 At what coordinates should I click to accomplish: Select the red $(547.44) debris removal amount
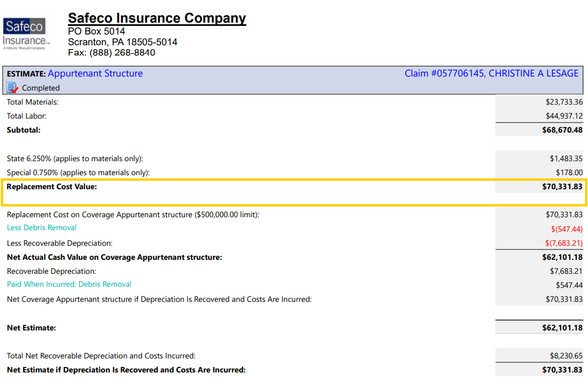coord(566,229)
